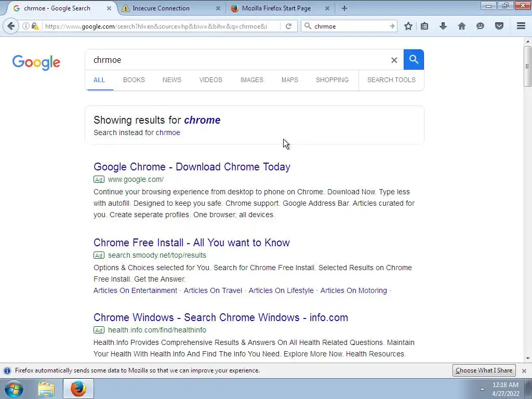The width and height of the screenshot is (532, 399).
Task: Click the blue Google search button
Action: 414,59
